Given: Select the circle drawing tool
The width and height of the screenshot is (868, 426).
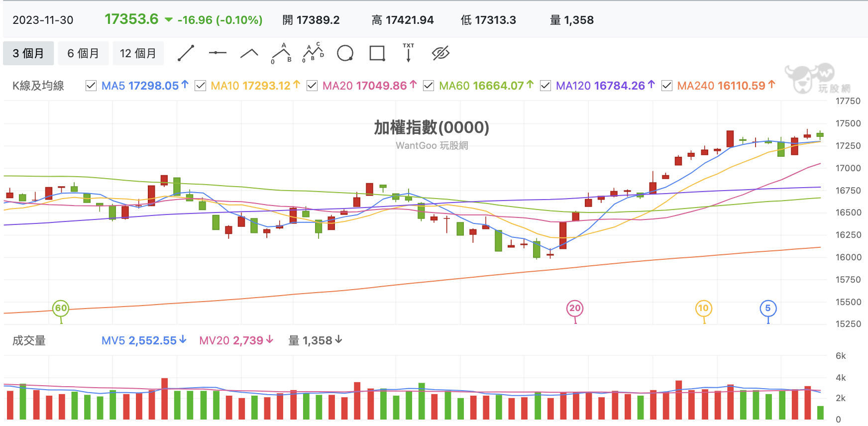Looking at the screenshot, I should pyautogui.click(x=345, y=52).
